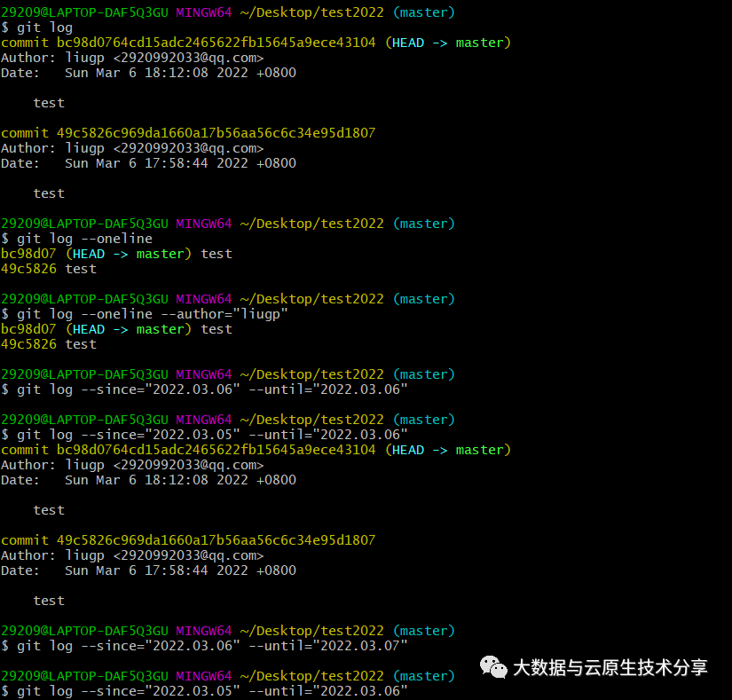Click command with since and until both 2022.03.06

204,389
